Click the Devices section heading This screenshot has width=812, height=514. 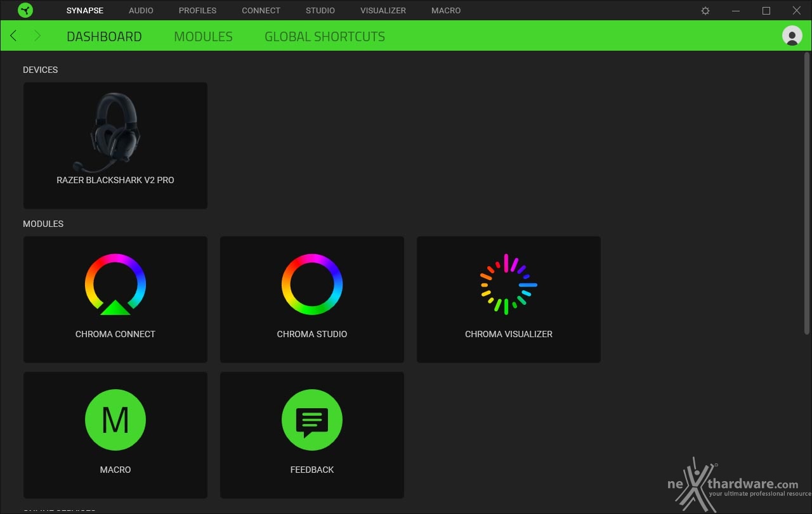(x=41, y=70)
